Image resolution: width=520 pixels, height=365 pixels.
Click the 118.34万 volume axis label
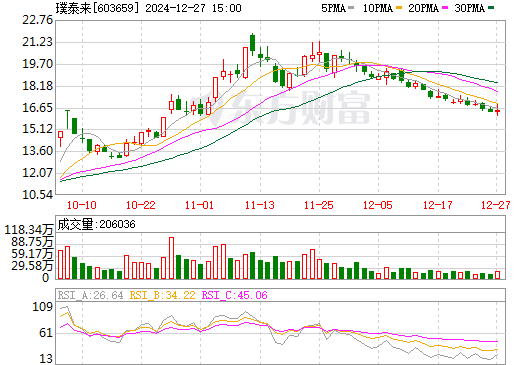point(29,230)
